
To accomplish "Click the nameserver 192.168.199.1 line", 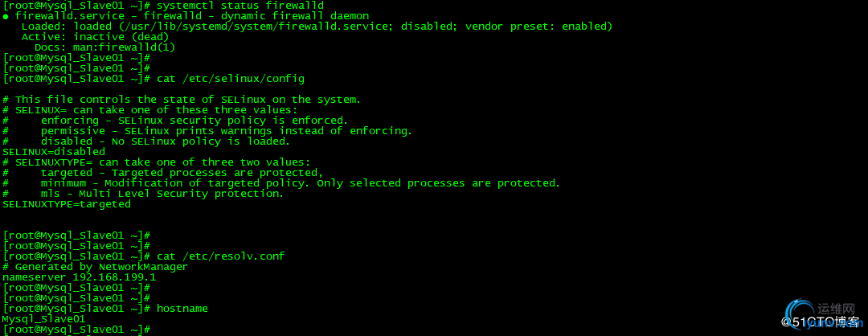I will click(79, 277).
